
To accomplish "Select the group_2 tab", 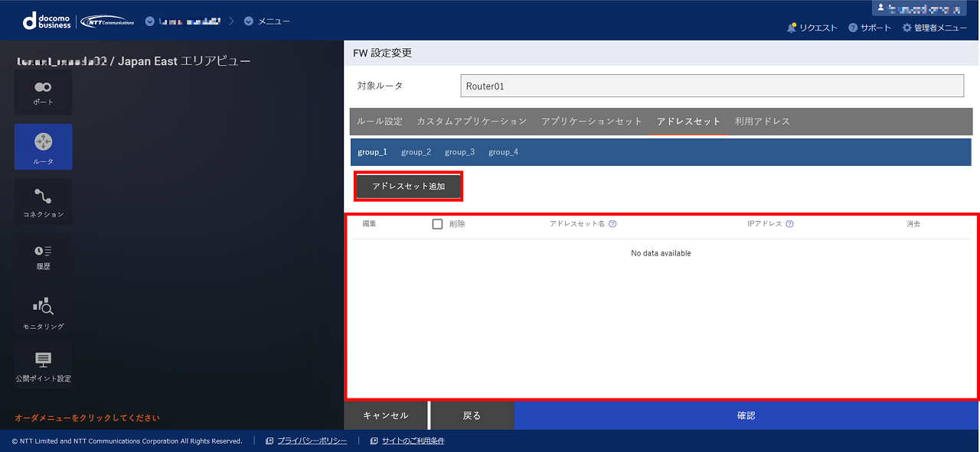I will tap(416, 152).
